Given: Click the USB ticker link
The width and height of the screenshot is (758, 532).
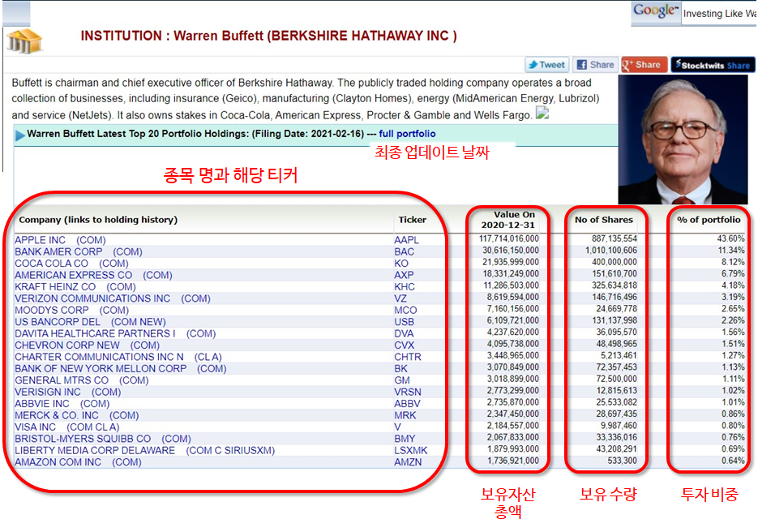Looking at the screenshot, I should (405, 322).
